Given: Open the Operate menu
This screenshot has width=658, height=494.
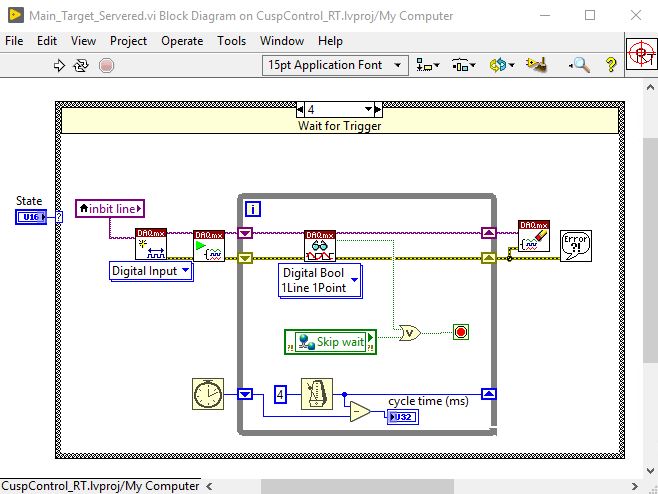Looking at the screenshot, I should pyautogui.click(x=182, y=41).
